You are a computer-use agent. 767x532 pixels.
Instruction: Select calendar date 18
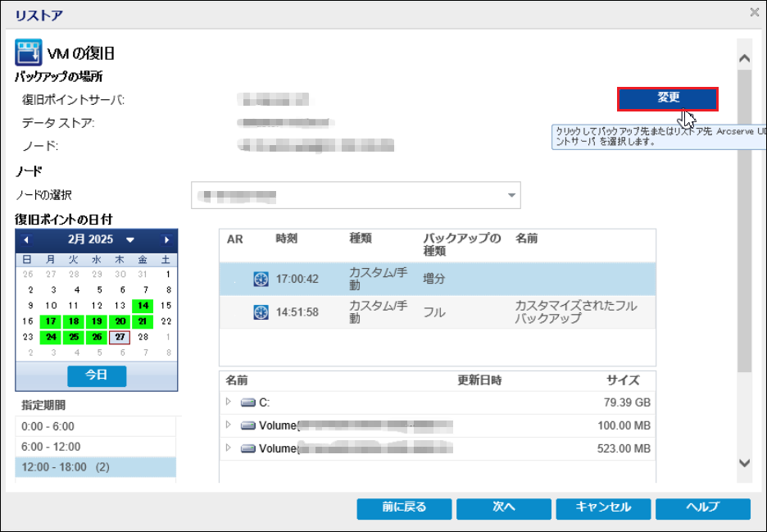click(74, 321)
